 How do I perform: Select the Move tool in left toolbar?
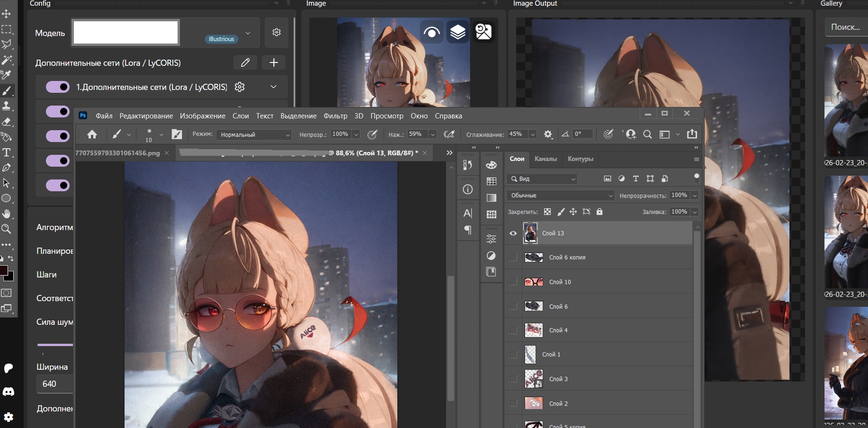[x=7, y=14]
